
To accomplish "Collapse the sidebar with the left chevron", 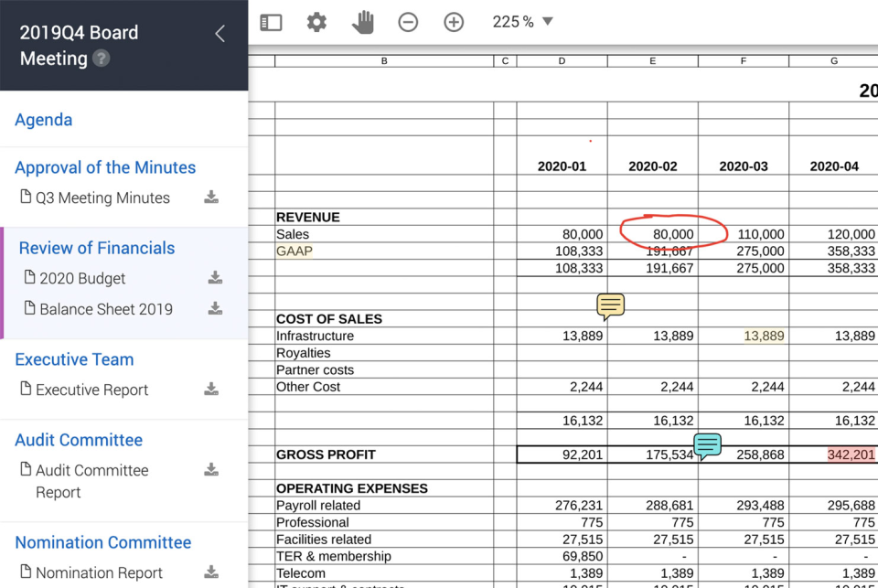I will (219, 33).
